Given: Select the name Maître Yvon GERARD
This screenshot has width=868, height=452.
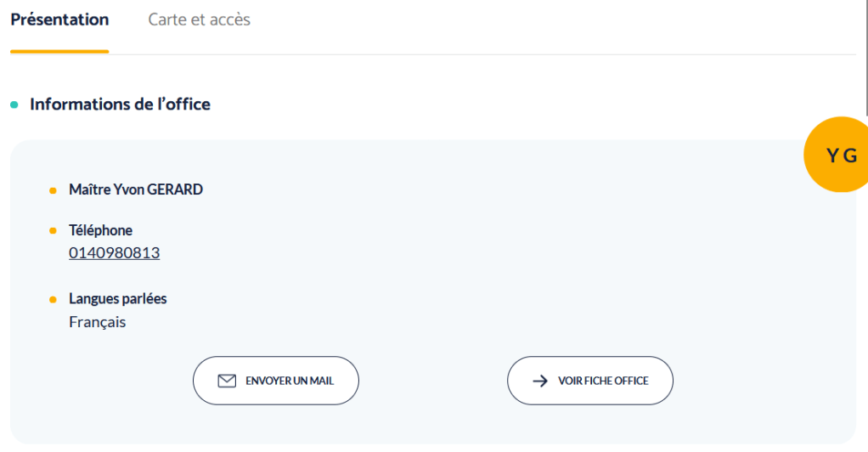Looking at the screenshot, I should 136,189.
